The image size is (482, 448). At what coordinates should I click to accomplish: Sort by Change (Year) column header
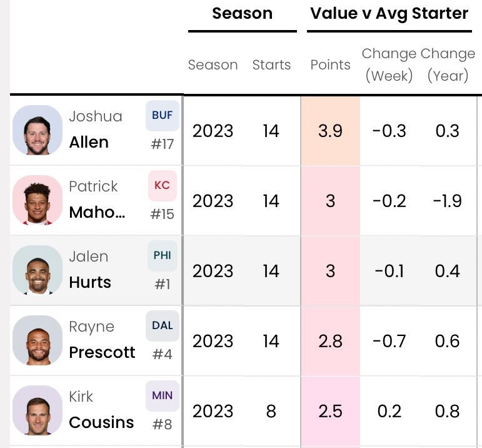[448, 65]
